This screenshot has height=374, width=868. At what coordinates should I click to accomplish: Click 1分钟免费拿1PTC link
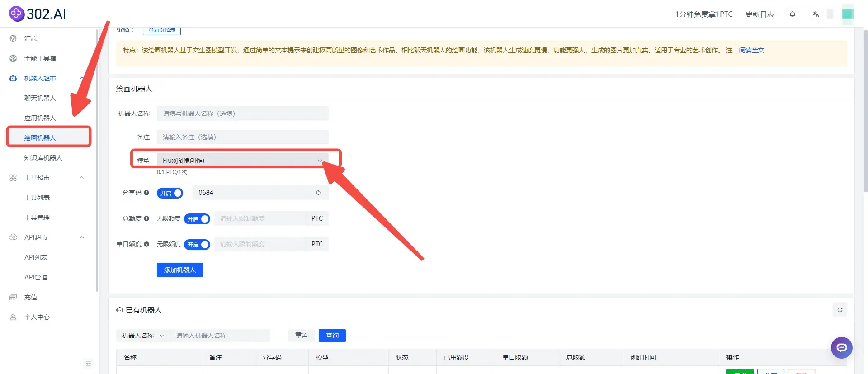coord(704,14)
